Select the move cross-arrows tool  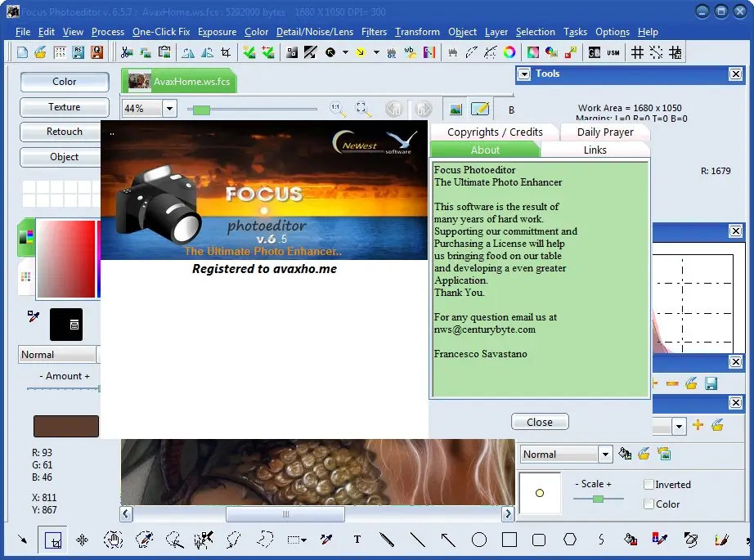(x=83, y=540)
